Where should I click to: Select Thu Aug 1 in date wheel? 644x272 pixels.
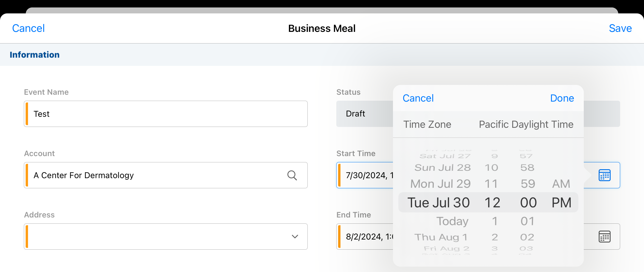coord(441,237)
